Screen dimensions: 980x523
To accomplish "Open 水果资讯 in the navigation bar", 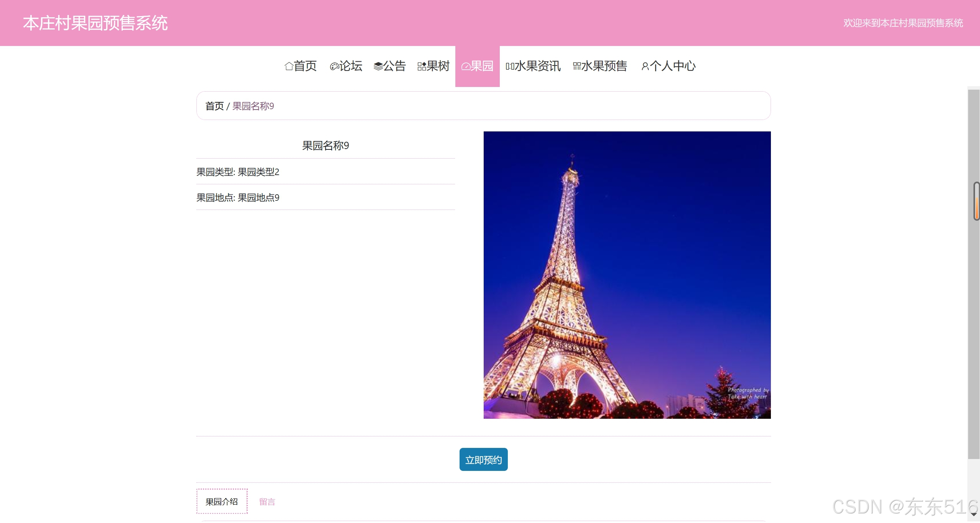I will tap(537, 66).
